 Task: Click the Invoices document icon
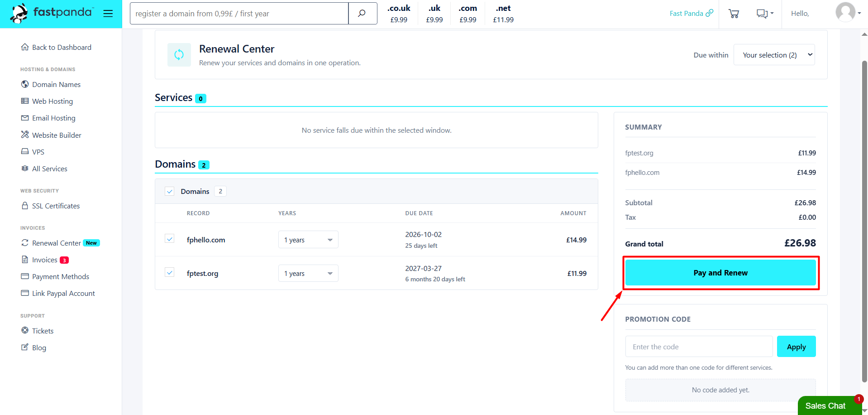coord(25,259)
